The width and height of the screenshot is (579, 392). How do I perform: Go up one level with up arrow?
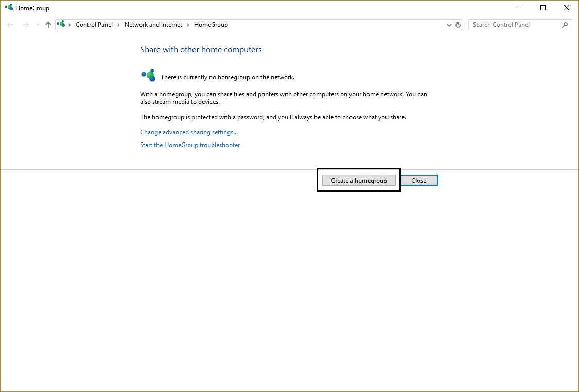(x=48, y=25)
